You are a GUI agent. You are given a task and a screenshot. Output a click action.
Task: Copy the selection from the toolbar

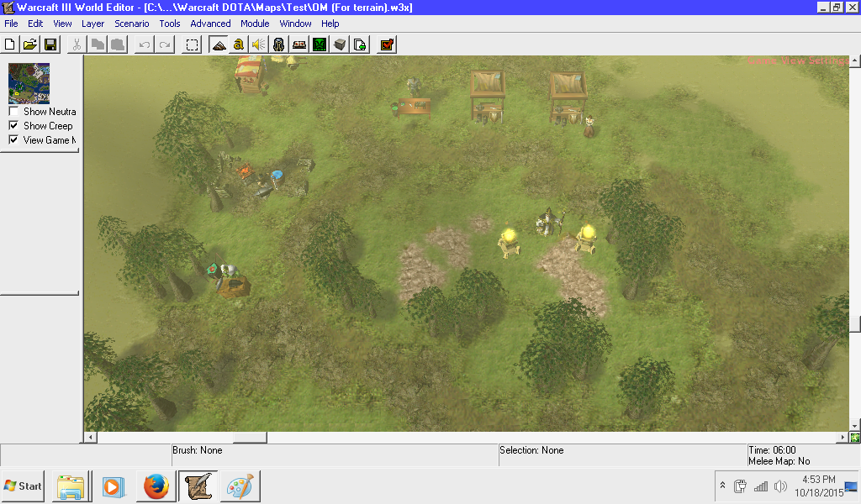point(98,45)
